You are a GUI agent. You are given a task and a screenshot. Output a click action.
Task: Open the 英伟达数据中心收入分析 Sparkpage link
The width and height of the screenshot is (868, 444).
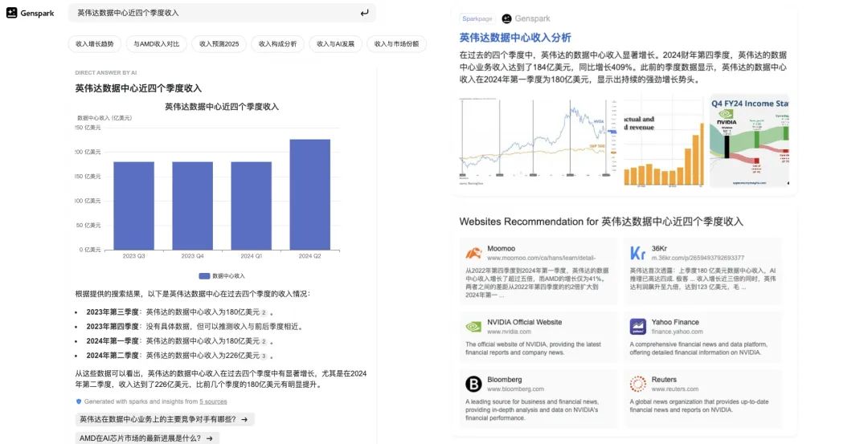coord(515,38)
